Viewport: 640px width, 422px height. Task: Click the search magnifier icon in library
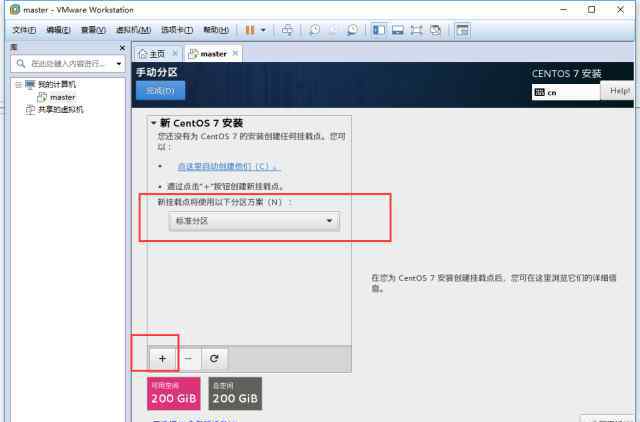pos(21,64)
